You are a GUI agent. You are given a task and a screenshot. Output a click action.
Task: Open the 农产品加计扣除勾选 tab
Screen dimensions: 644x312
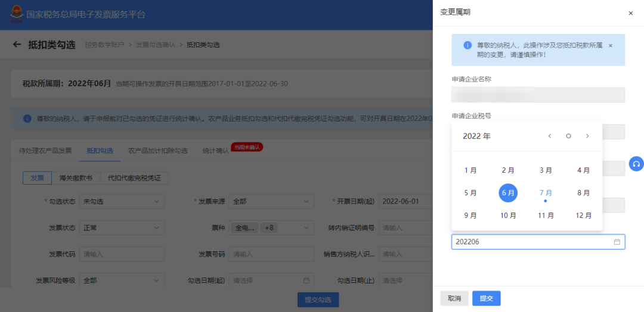(x=157, y=151)
